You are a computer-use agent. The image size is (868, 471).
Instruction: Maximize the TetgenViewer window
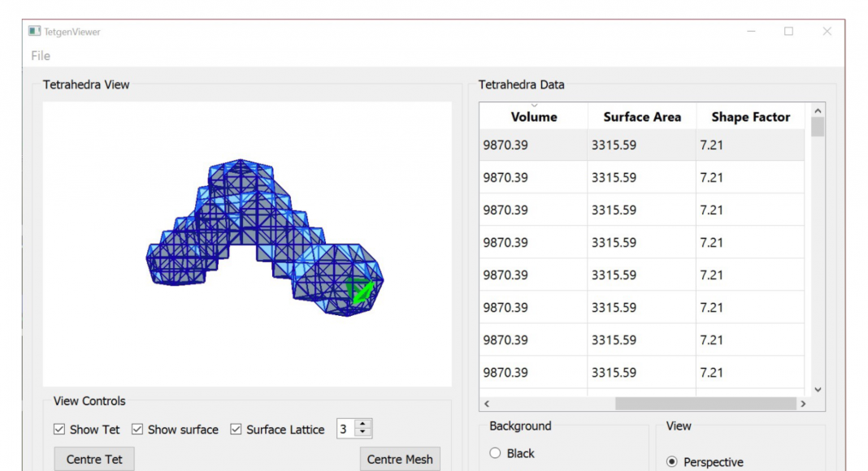coord(788,32)
